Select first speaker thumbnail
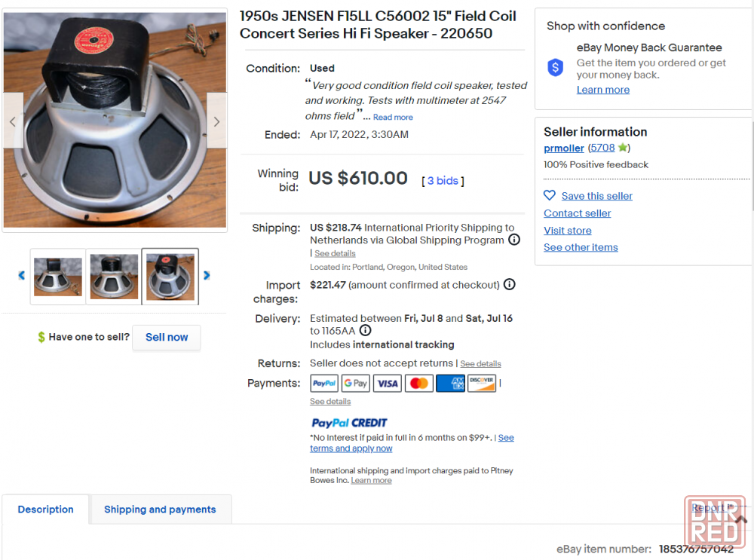This screenshot has height=560, width=754. point(58,277)
